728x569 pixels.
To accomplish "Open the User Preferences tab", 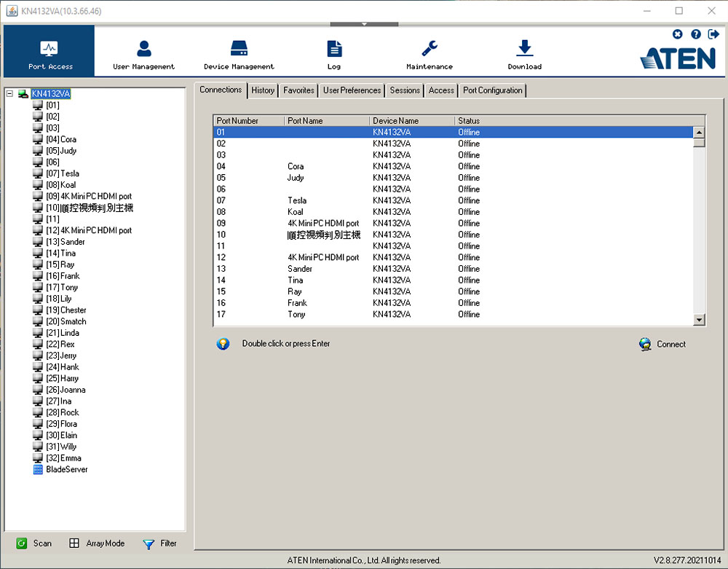I will click(352, 90).
